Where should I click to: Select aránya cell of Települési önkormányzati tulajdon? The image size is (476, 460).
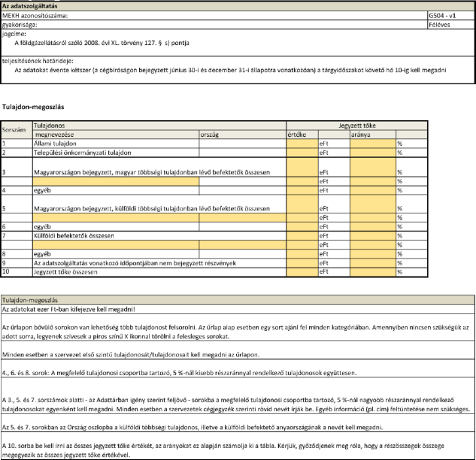click(x=373, y=153)
